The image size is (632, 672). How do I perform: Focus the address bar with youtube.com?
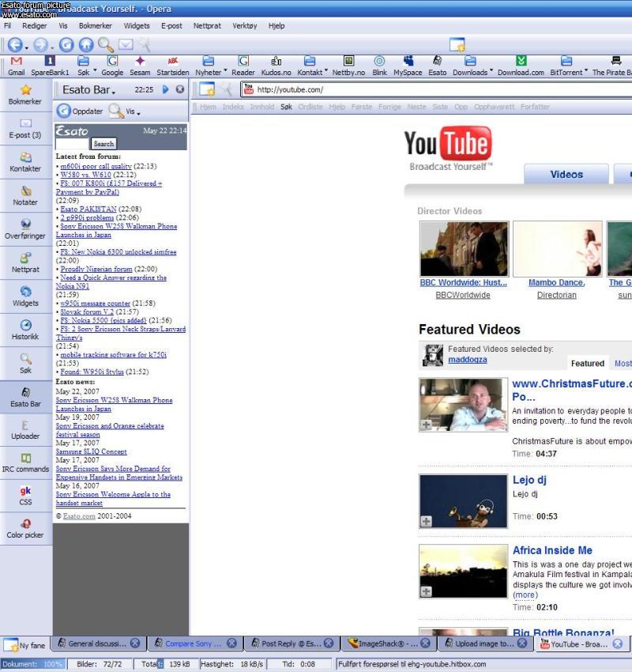pos(437,89)
